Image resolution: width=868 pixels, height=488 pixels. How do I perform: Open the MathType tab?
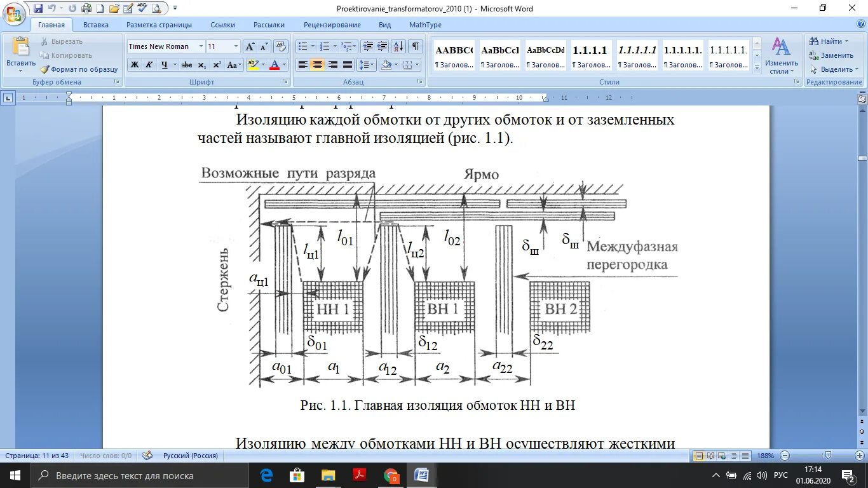(425, 25)
